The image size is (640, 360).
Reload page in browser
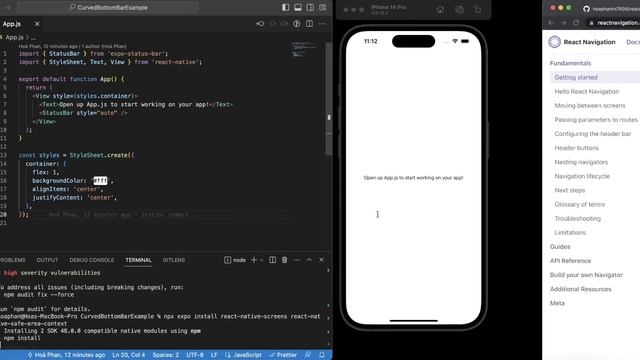pos(576,23)
